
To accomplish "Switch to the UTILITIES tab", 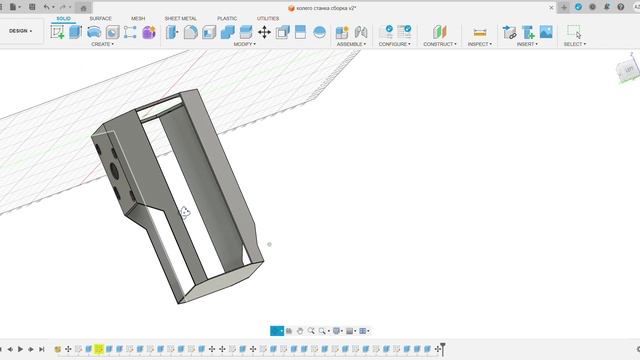I will coord(268,18).
